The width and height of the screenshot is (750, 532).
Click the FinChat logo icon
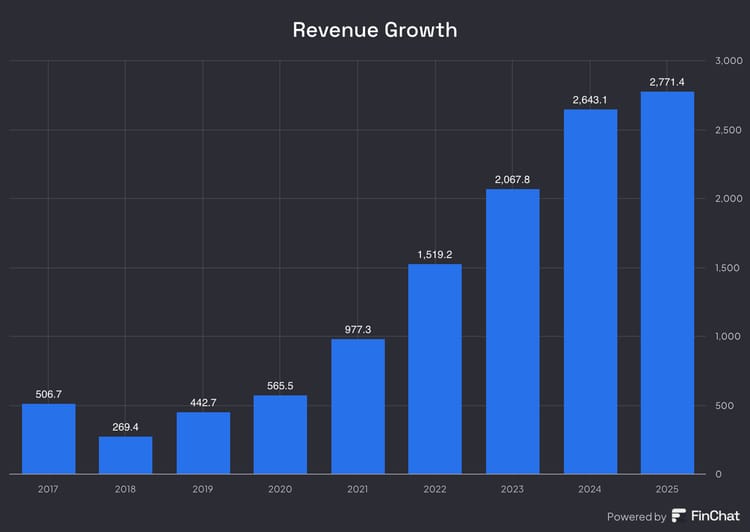679,516
